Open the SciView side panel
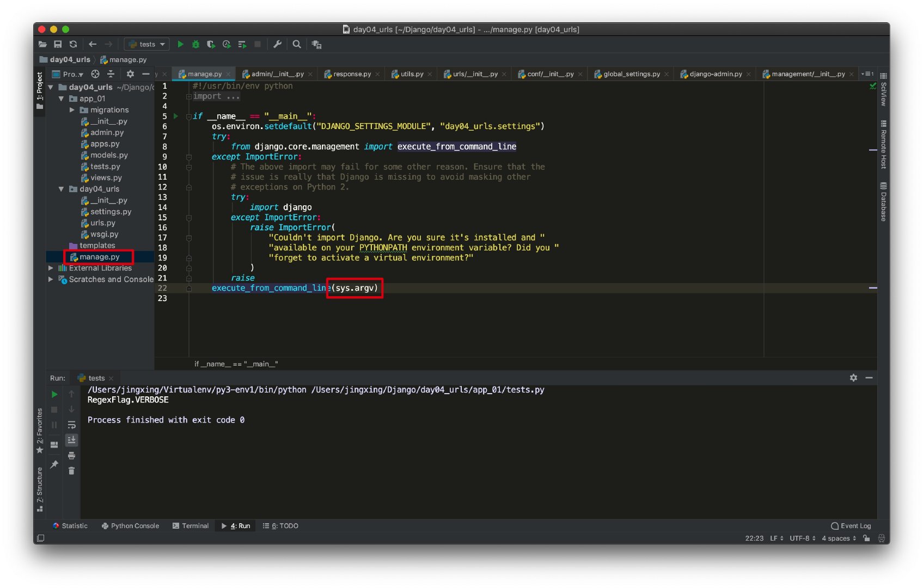923x588 pixels. (x=883, y=89)
